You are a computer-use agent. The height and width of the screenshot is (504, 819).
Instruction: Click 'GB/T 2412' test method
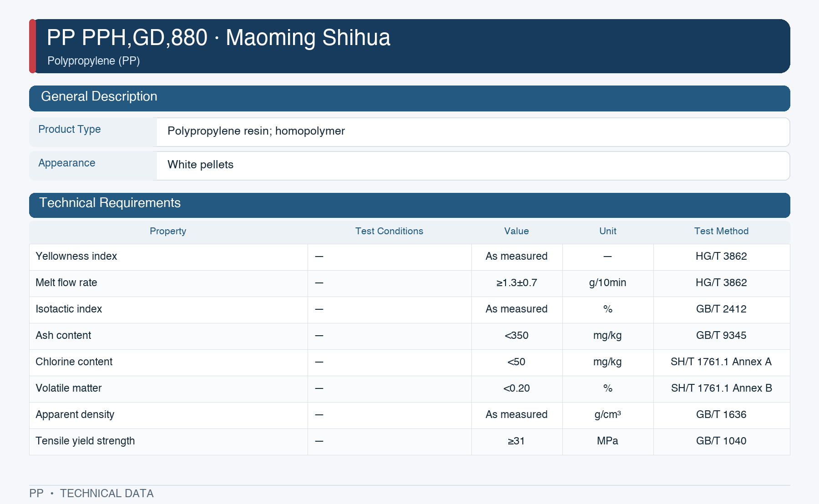pos(721,309)
